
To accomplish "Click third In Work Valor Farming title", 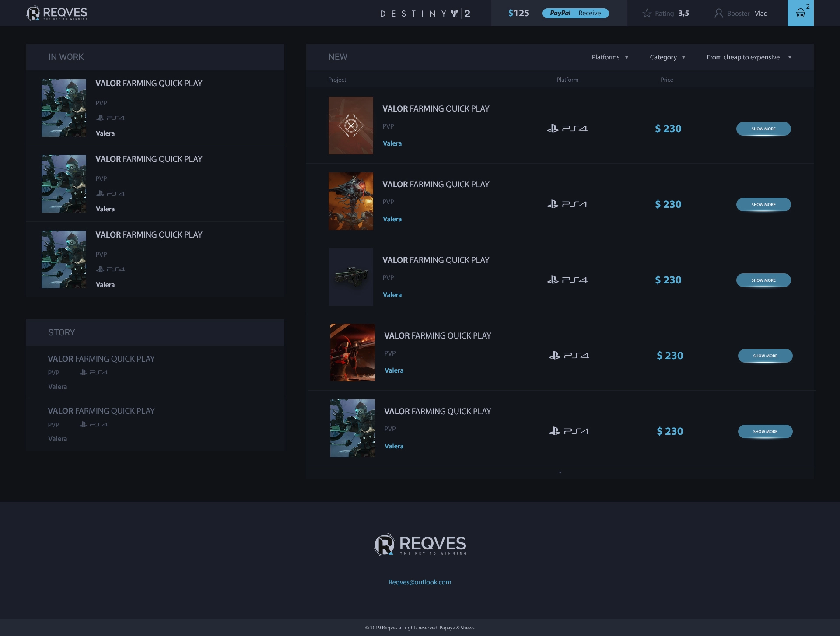I will tap(149, 235).
